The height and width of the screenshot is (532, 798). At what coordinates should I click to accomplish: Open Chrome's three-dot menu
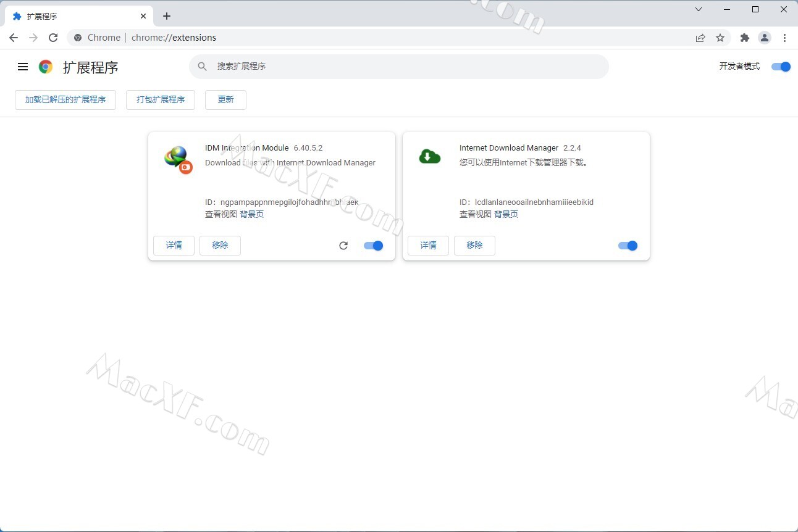(784, 38)
